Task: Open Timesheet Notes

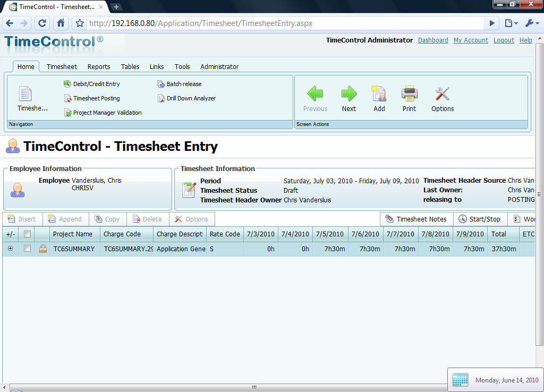Action: pyautogui.click(x=416, y=219)
